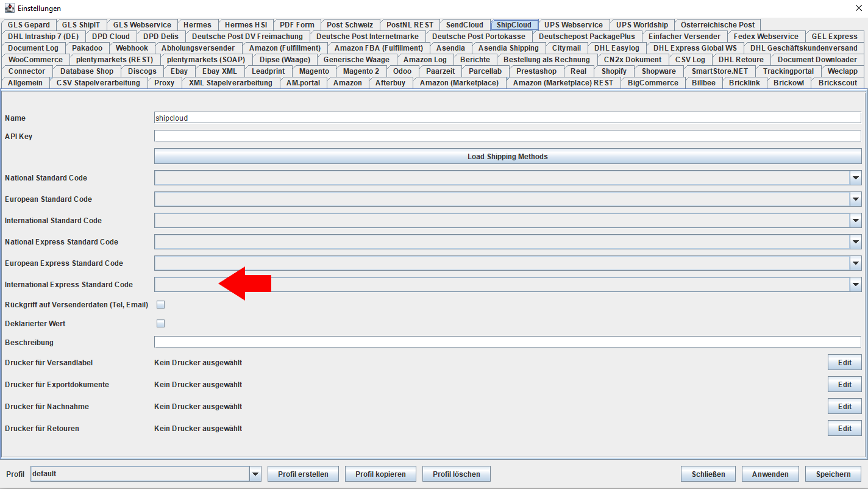The height and width of the screenshot is (489, 868).
Task: Open the Generische Waage tab
Action: (x=356, y=60)
